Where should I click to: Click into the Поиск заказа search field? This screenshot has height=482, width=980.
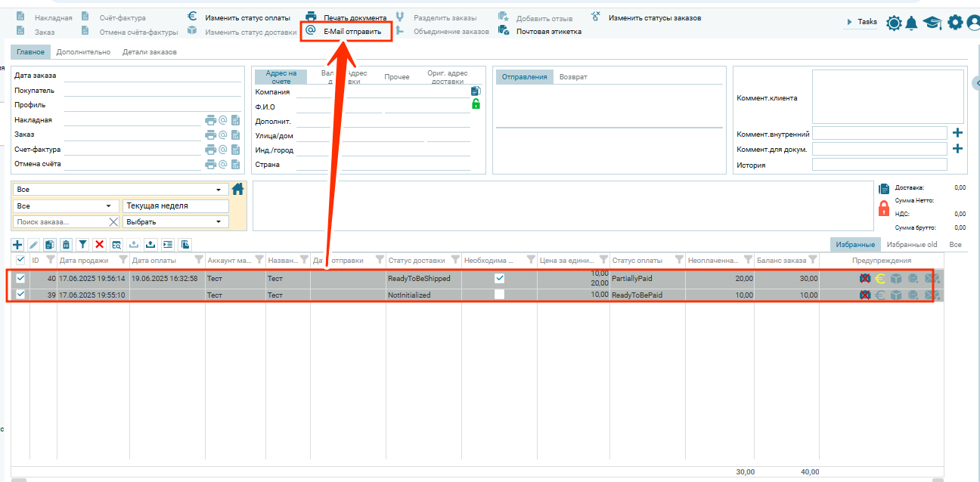tap(59, 222)
